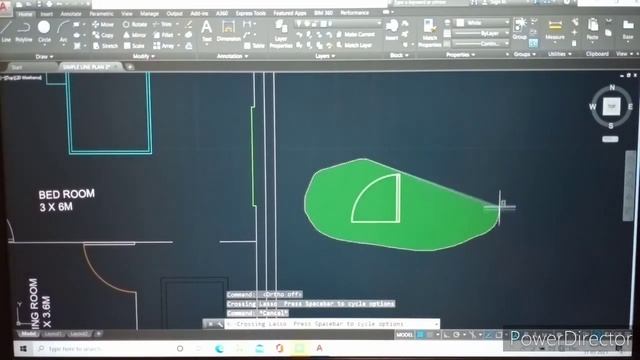640x360 pixels.
Task: Click the Move tool
Action: tap(102, 25)
